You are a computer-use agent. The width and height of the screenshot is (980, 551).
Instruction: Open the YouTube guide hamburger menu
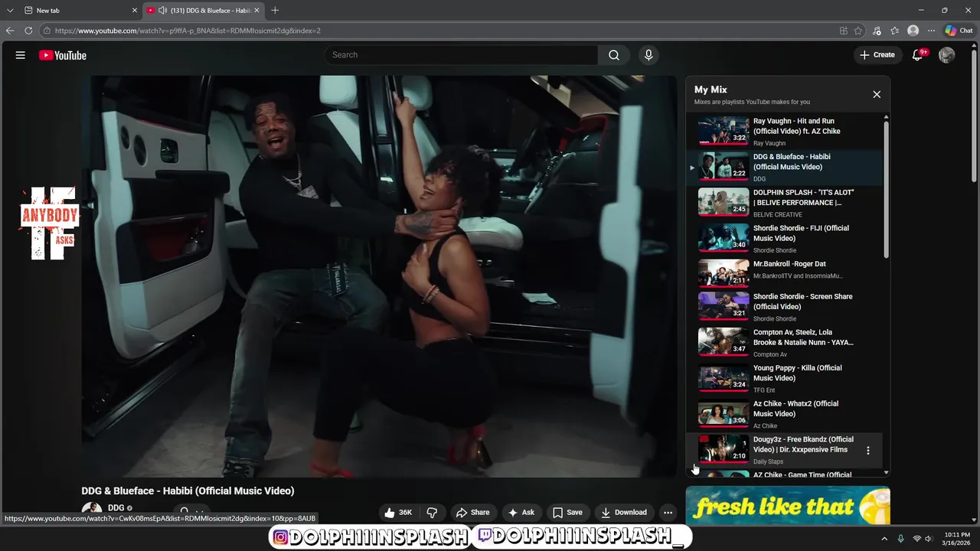pyautogui.click(x=21, y=55)
